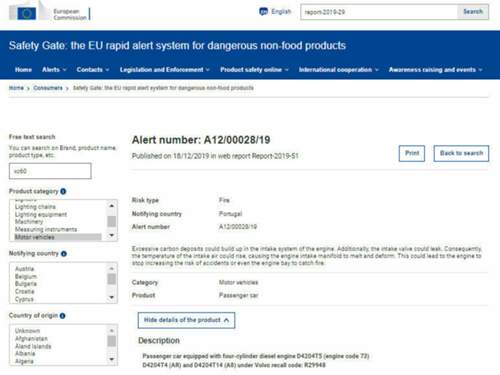Open the English language selector icon

click(263, 12)
